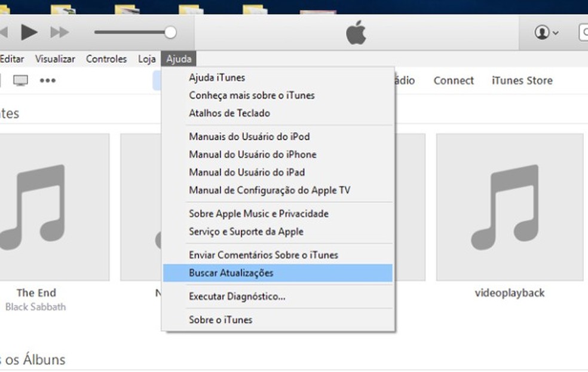Click the Play button
Viewport: 588px width, 372px height.
click(27, 32)
